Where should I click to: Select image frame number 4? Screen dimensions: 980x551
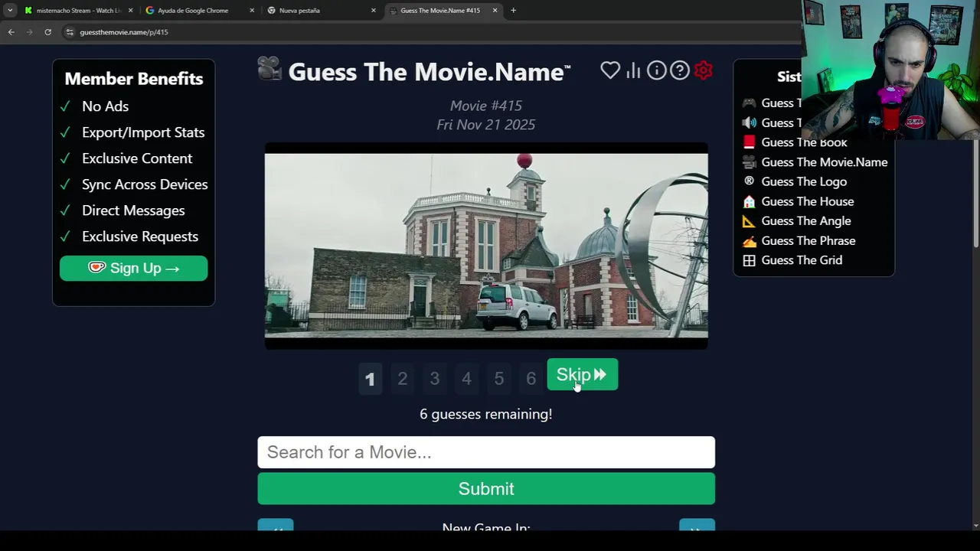[466, 378]
